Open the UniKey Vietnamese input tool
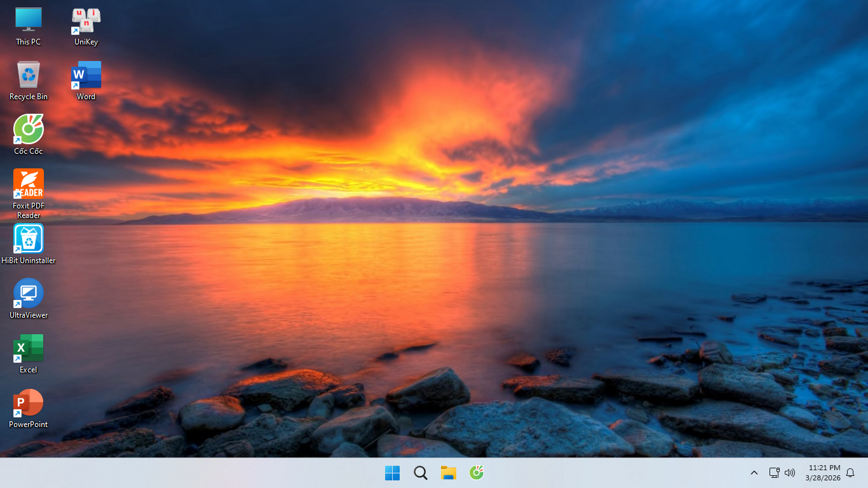868x488 pixels. (86, 19)
